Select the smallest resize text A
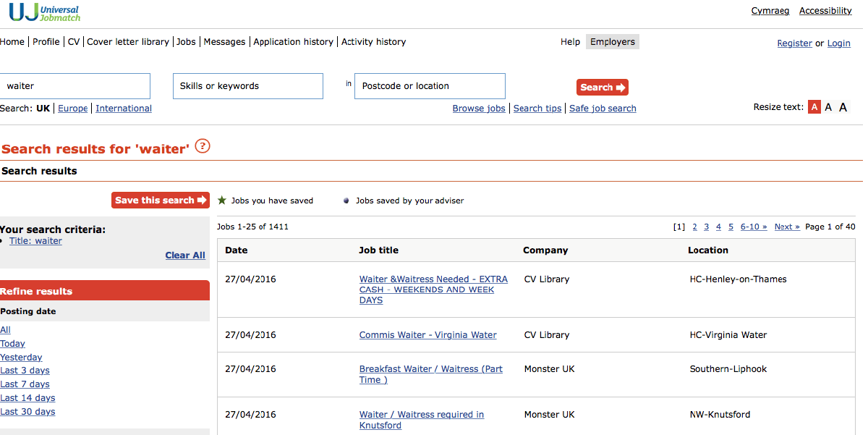The width and height of the screenshot is (868, 435). [x=814, y=107]
